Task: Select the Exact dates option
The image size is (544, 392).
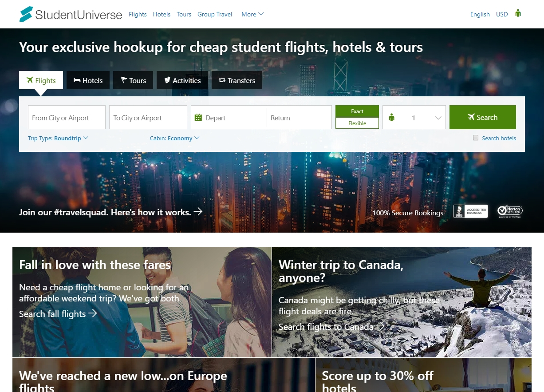Action: pyautogui.click(x=357, y=111)
